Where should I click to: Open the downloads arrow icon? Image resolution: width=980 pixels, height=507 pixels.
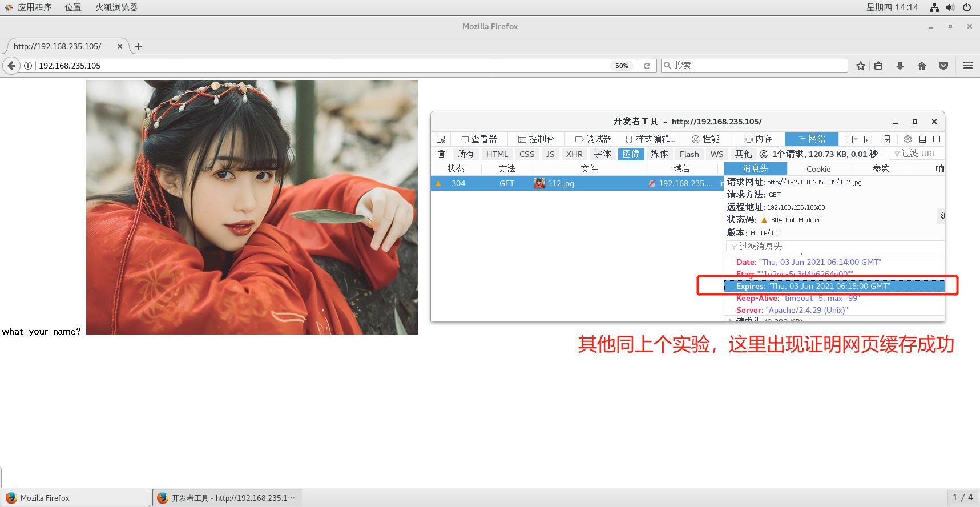tap(900, 66)
